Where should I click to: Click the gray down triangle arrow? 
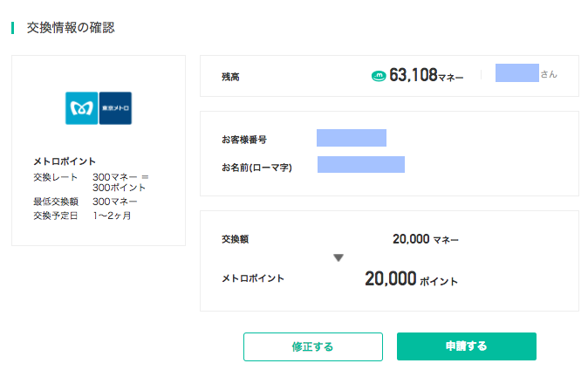[x=338, y=257]
